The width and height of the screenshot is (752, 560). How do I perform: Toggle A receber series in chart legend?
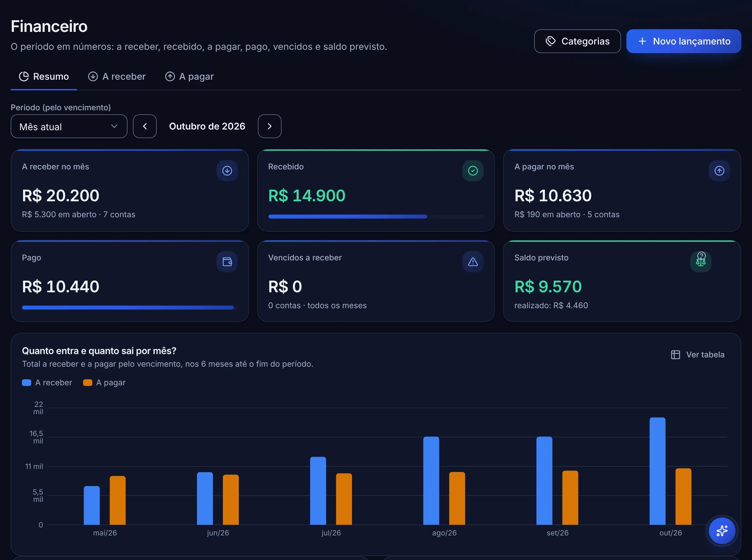(x=47, y=382)
